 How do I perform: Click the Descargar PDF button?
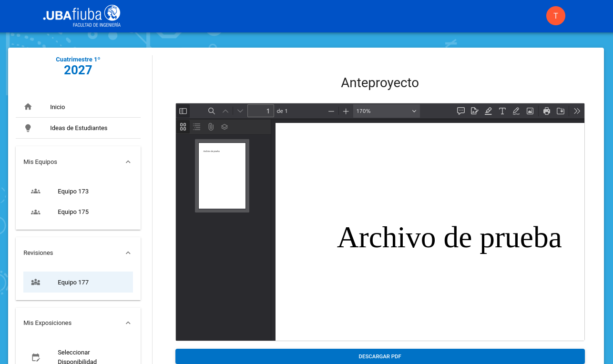(x=380, y=356)
